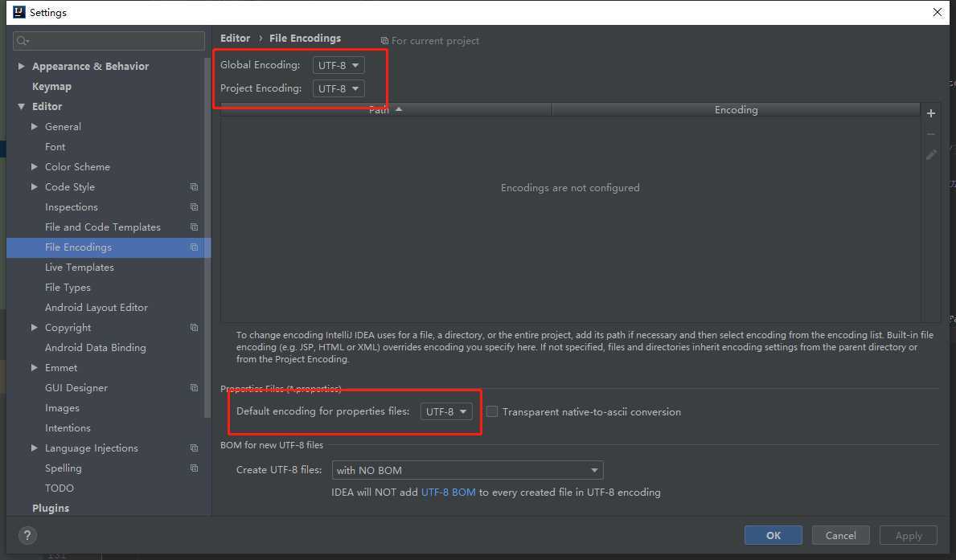Select Keymap in settings tree
956x560 pixels.
tap(51, 87)
